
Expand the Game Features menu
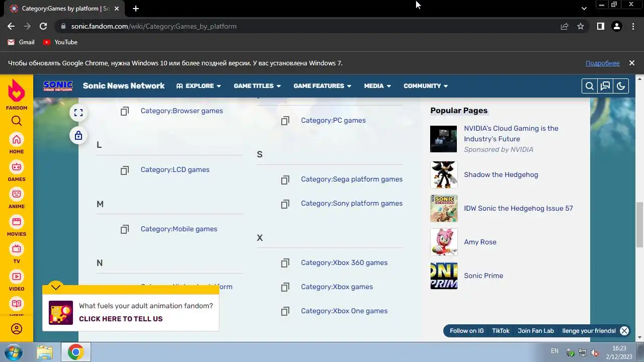pos(323,86)
